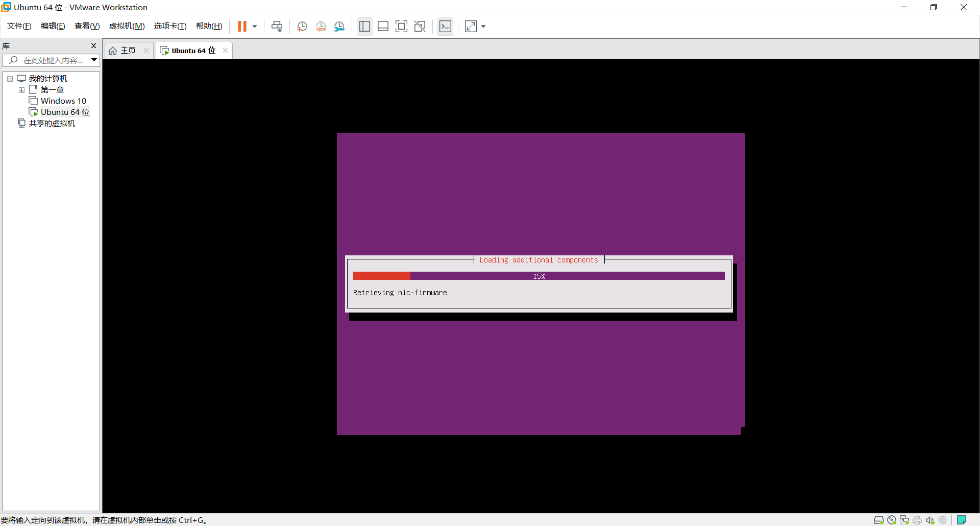Click the stretch guest display icon
This screenshot has width=980, height=526.
pyautogui.click(x=471, y=27)
